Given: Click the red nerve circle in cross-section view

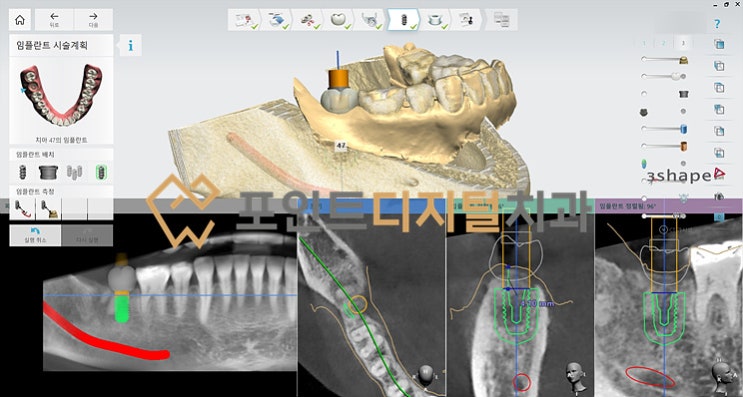Looking at the screenshot, I should (x=522, y=382).
